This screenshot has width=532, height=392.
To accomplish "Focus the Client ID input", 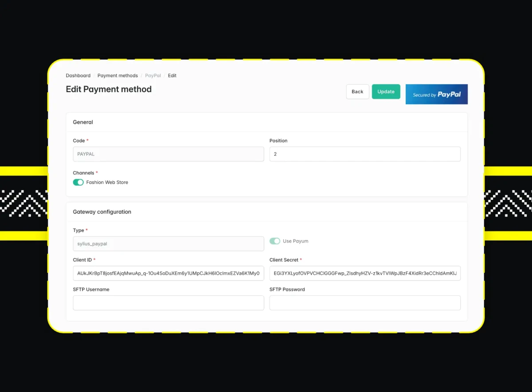I will pyautogui.click(x=168, y=273).
